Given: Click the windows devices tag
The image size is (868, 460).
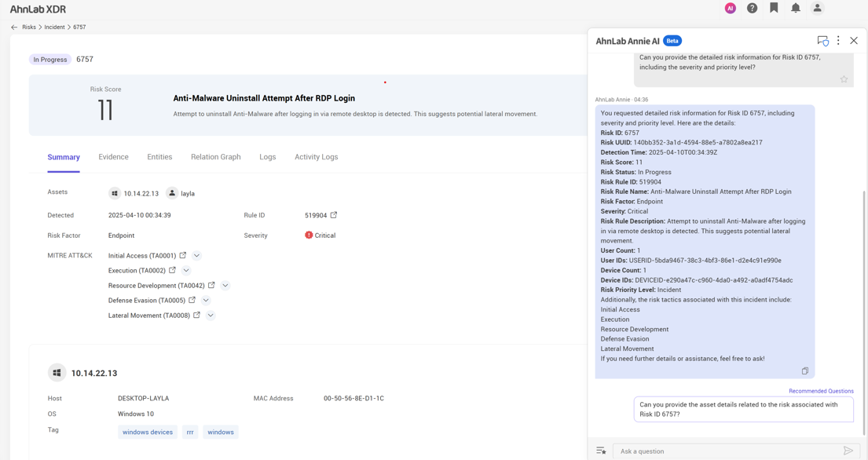Looking at the screenshot, I should 147,432.
